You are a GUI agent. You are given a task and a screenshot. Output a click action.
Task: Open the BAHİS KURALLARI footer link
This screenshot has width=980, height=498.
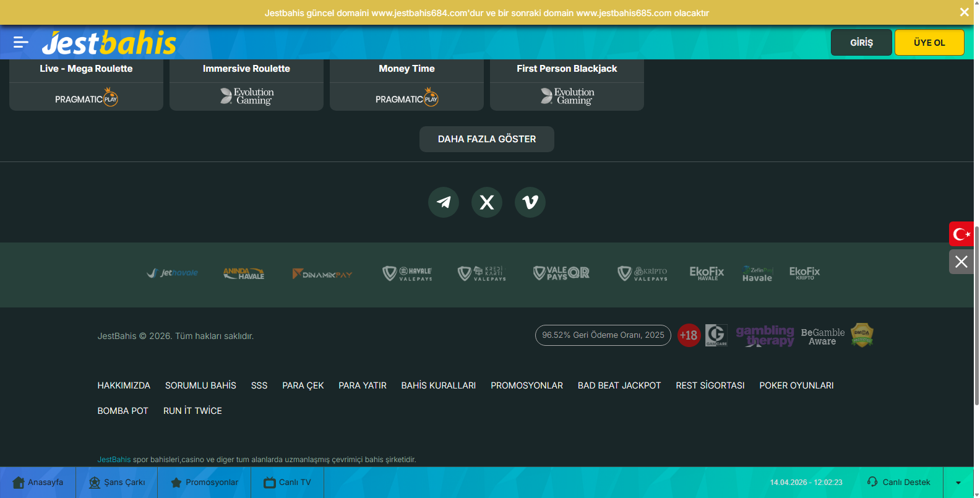439,385
